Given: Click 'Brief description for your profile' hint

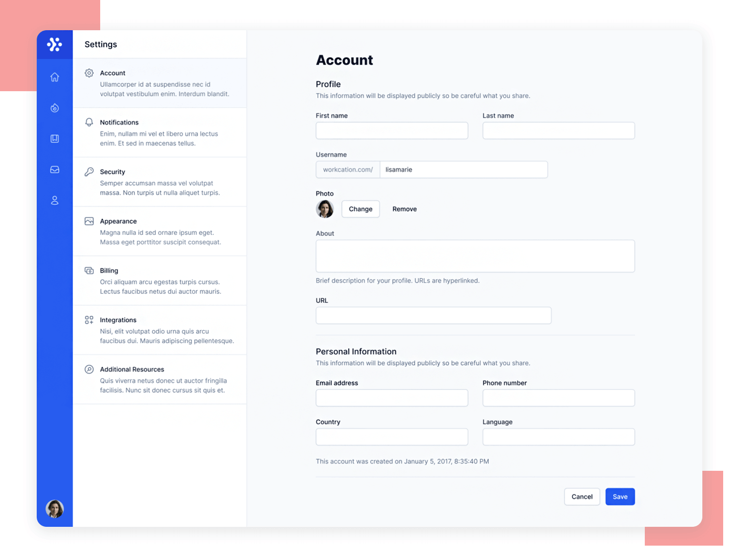Looking at the screenshot, I should coord(397,280).
